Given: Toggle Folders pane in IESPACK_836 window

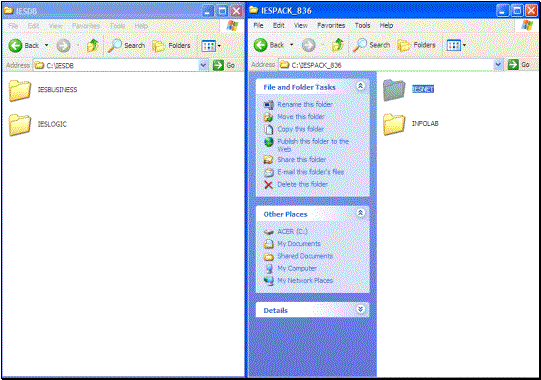Looking at the screenshot, I should click(x=416, y=45).
